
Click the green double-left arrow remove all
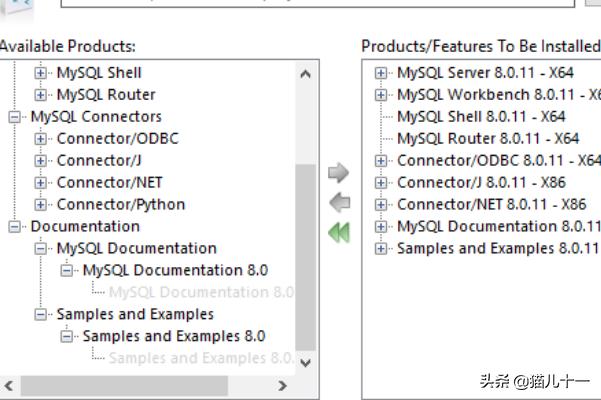coord(339,233)
